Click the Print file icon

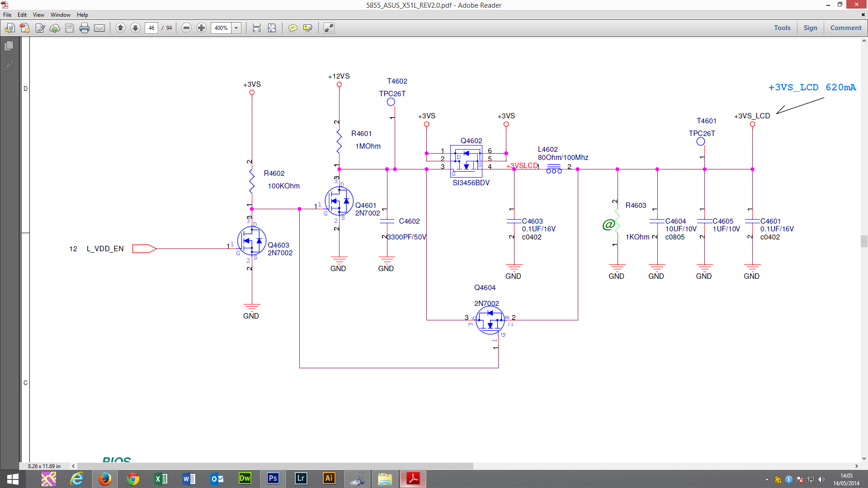pos(84,28)
